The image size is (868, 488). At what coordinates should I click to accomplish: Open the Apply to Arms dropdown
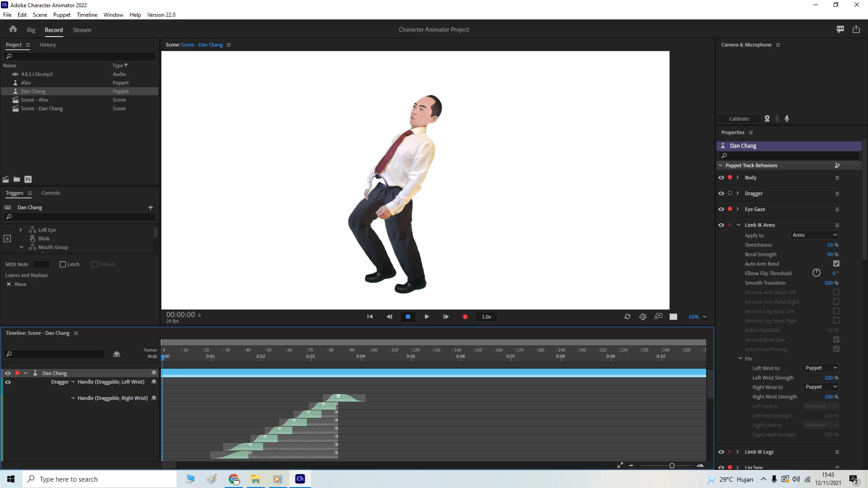(x=815, y=235)
